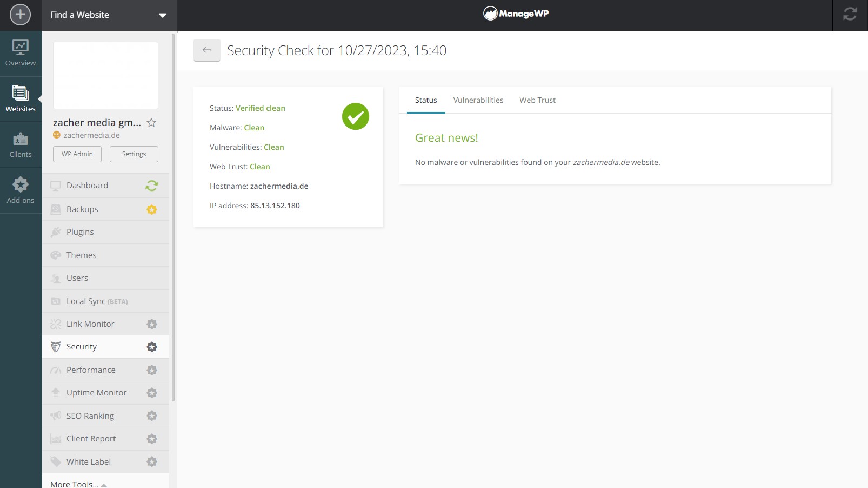Open the Add-ons section

pyautogui.click(x=21, y=190)
